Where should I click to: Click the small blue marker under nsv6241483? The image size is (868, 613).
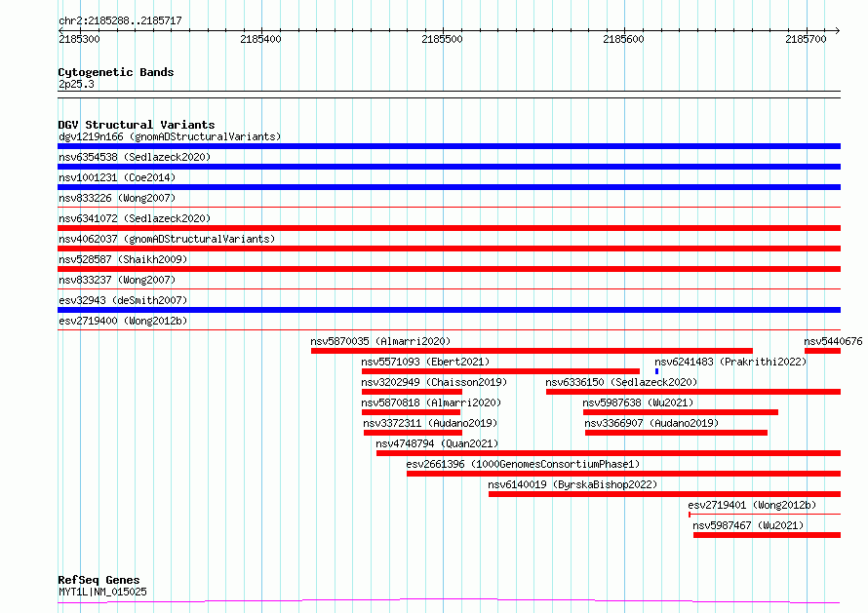tap(656, 371)
